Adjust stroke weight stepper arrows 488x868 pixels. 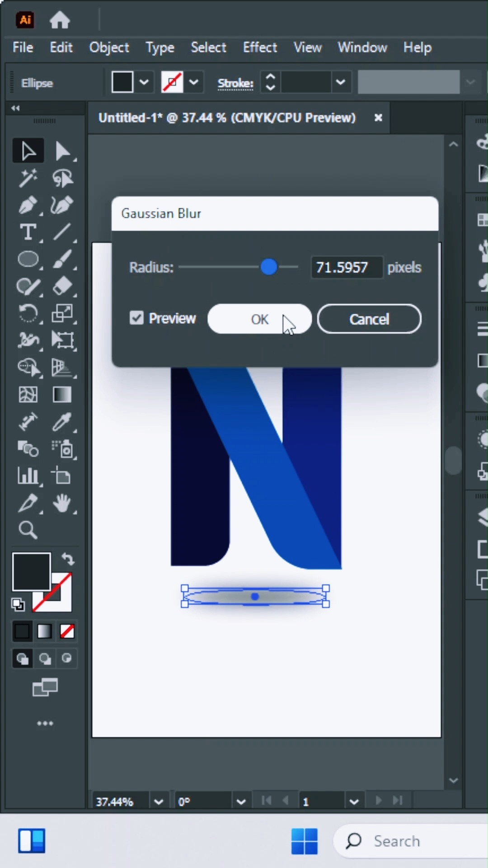point(270,82)
